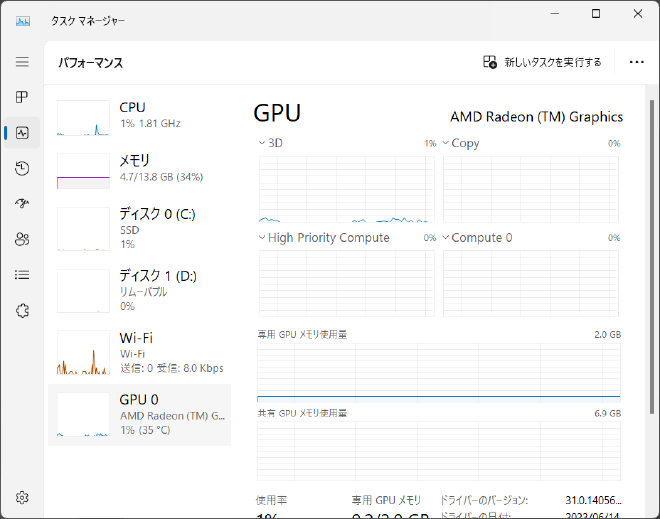Click the Copy engine usage graph
Image resolution: width=660 pixels, height=519 pixels.
pos(531,189)
